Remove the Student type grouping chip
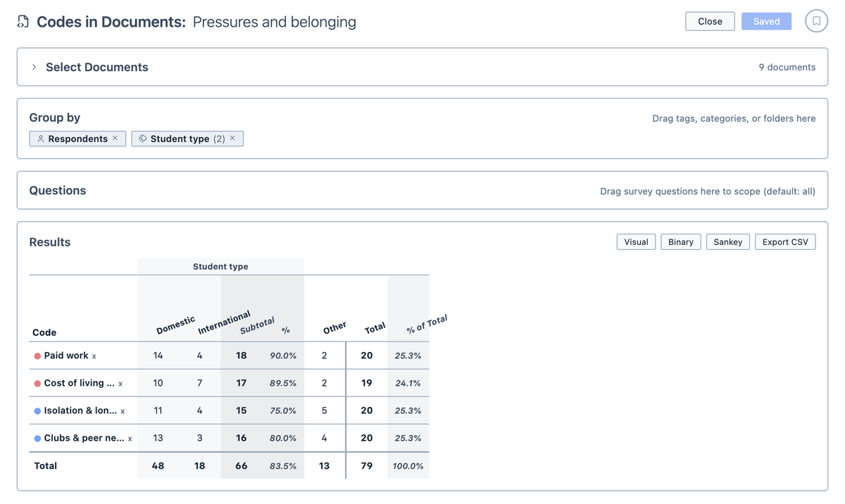 [232, 138]
